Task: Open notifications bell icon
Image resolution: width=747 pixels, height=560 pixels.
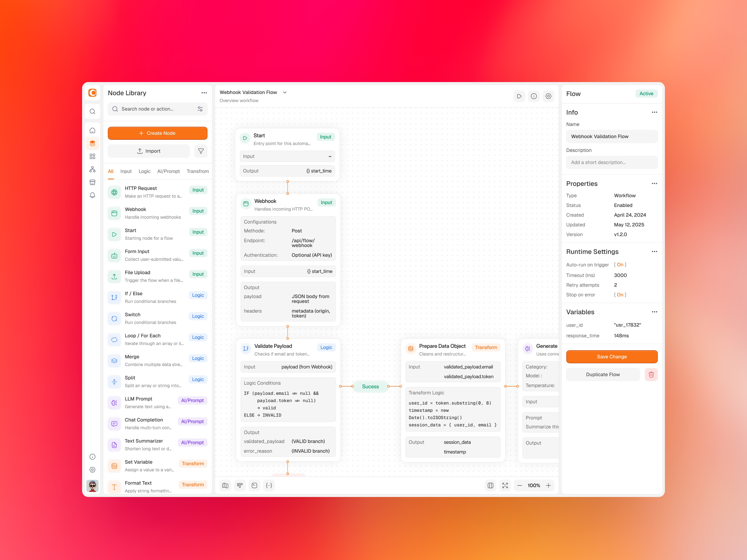Action: pyautogui.click(x=92, y=195)
